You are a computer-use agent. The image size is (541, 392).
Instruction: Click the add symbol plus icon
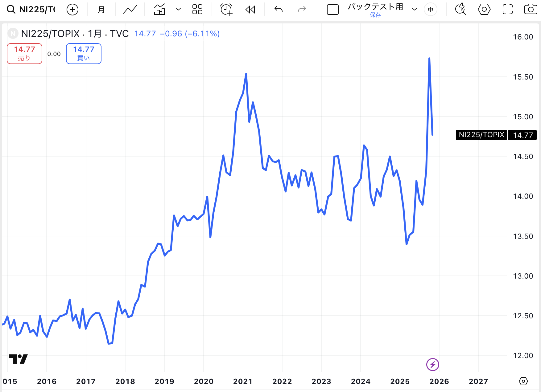[x=72, y=10]
